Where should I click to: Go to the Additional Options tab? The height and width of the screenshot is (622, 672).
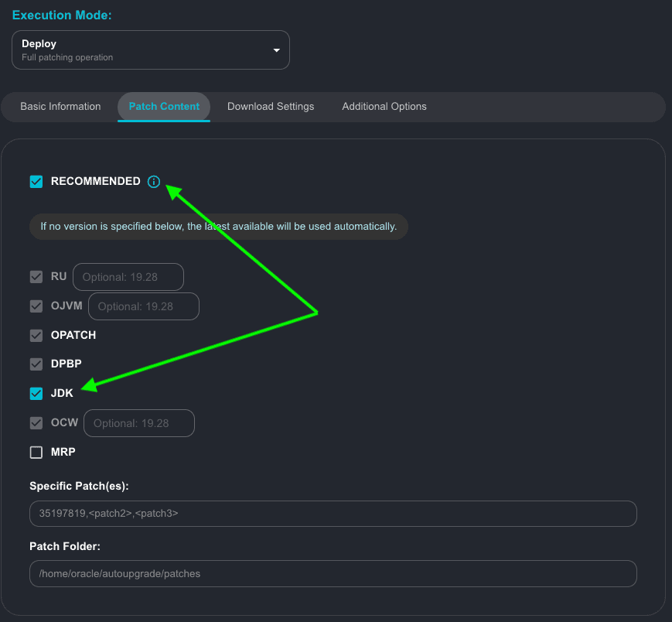pos(384,107)
